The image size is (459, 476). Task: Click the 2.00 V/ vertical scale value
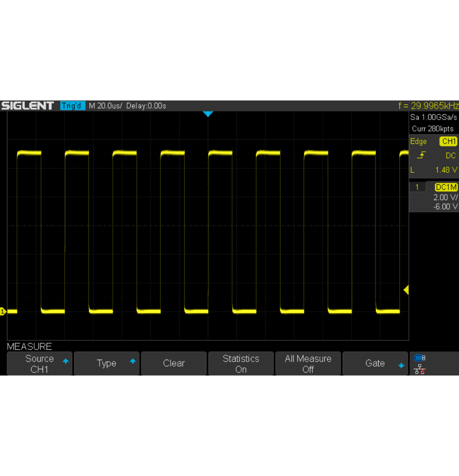point(445,197)
